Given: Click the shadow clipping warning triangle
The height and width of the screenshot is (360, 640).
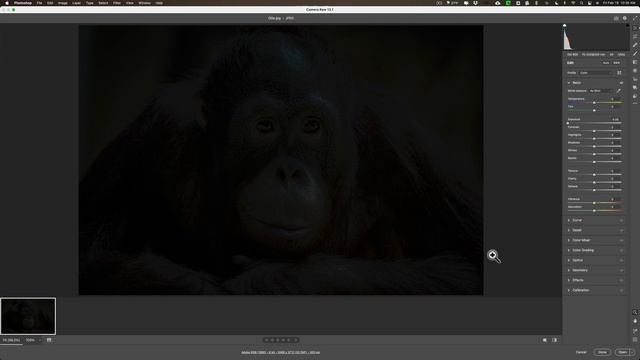Looking at the screenshot, I should (x=564, y=25).
